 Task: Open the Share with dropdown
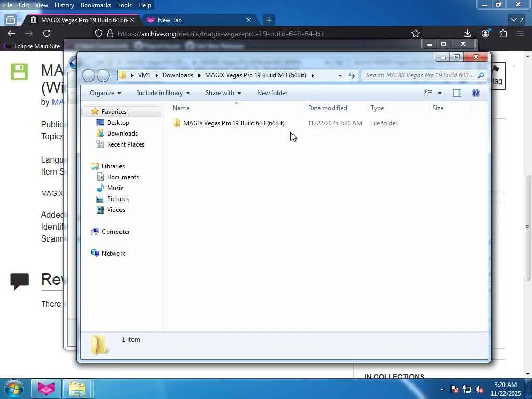(223, 93)
